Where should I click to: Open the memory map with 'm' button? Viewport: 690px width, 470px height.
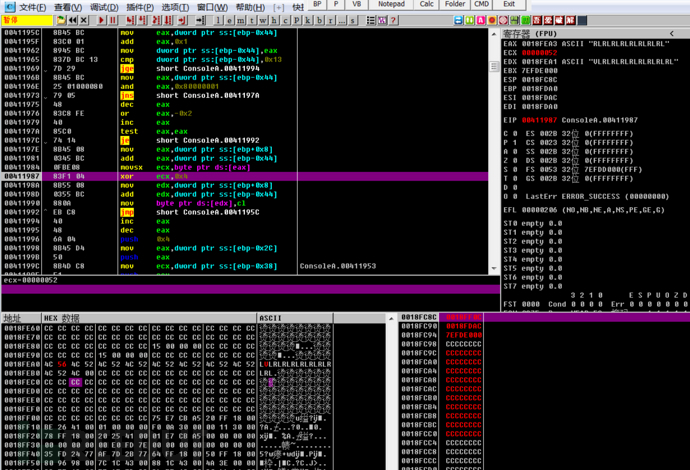240,20
